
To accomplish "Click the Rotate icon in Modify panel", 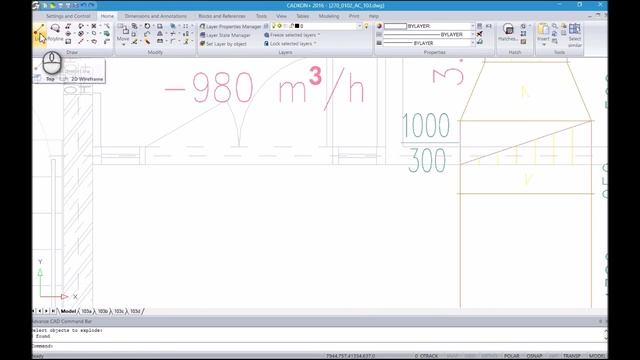I will pos(147,26).
